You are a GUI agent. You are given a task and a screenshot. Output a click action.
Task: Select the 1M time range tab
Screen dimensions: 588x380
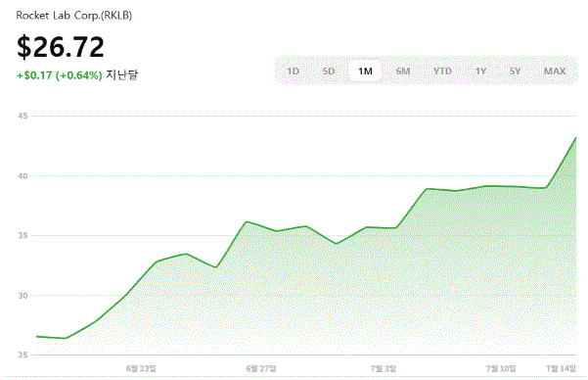(365, 71)
